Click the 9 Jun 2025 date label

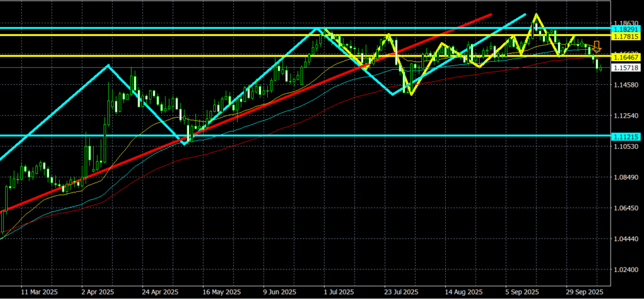tap(280, 292)
